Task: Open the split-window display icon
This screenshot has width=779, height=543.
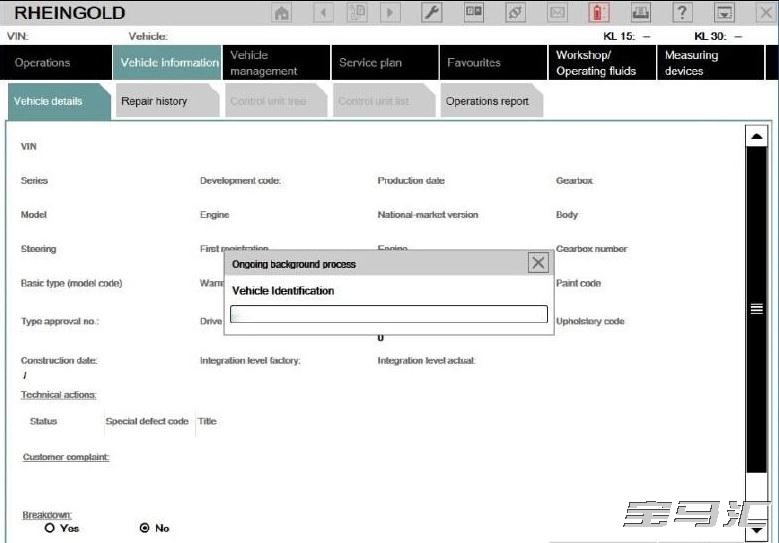Action: 473,12
